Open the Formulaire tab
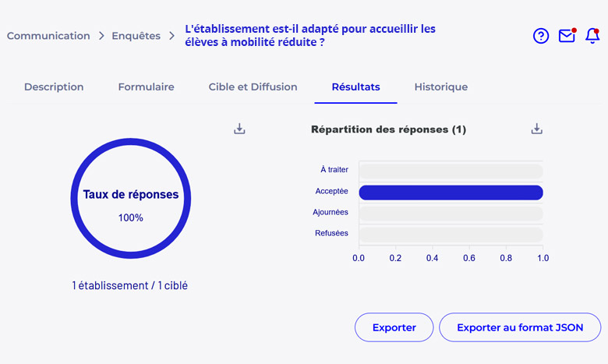This screenshot has height=364, width=608. tap(147, 87)
